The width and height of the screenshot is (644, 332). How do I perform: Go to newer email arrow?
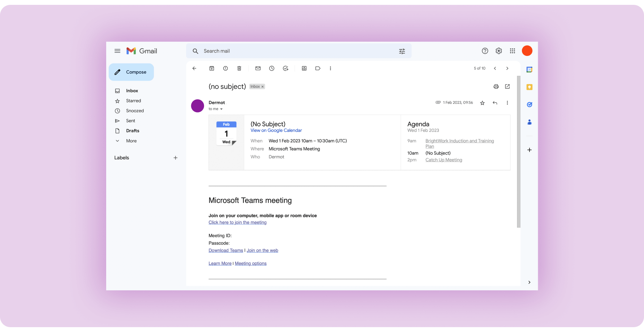click(x=495, y=68)
